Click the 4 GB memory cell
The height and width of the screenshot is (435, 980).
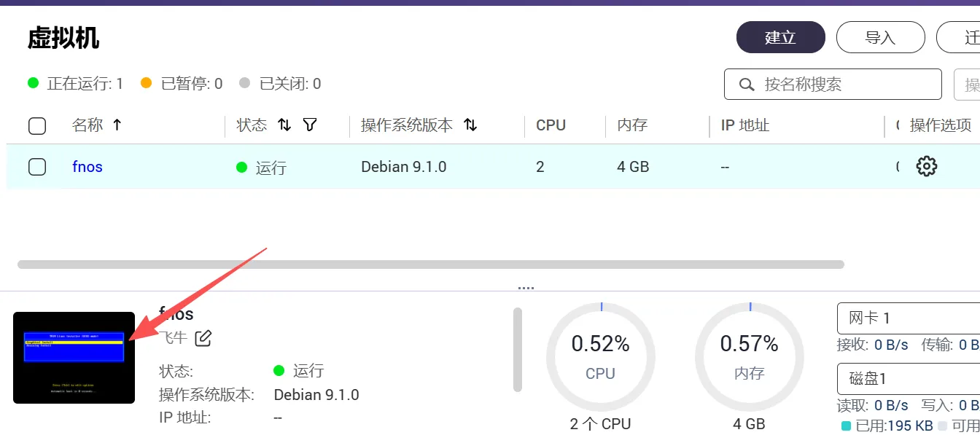pyautogui.click(x=633, y=167)
